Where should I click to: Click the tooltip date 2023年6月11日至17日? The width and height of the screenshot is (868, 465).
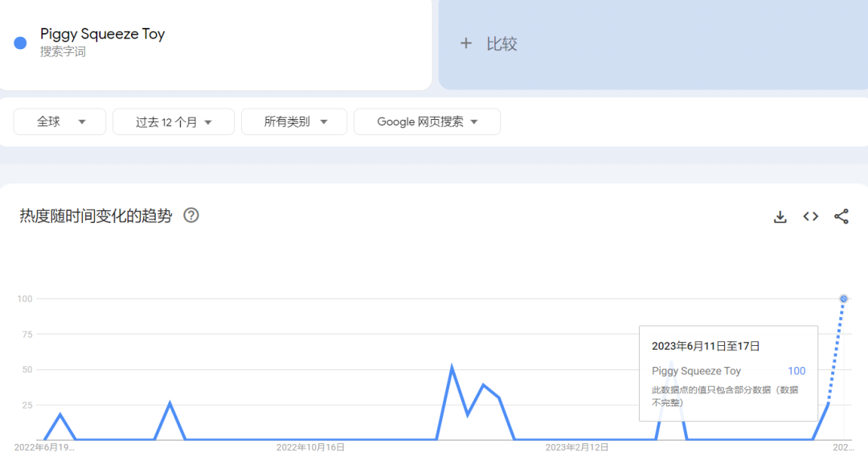pyautogui.click(x=706, y=346)
